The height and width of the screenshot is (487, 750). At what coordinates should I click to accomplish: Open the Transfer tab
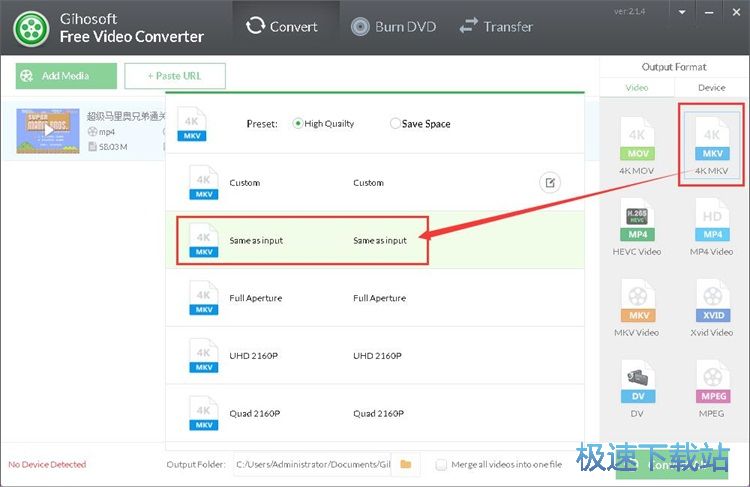(x=496, y=26)
